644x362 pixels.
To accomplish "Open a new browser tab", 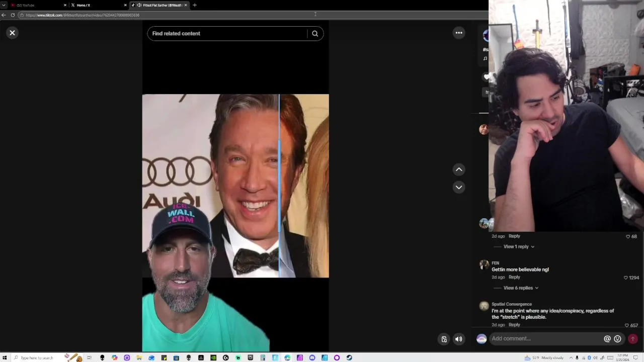I will 195,5.
